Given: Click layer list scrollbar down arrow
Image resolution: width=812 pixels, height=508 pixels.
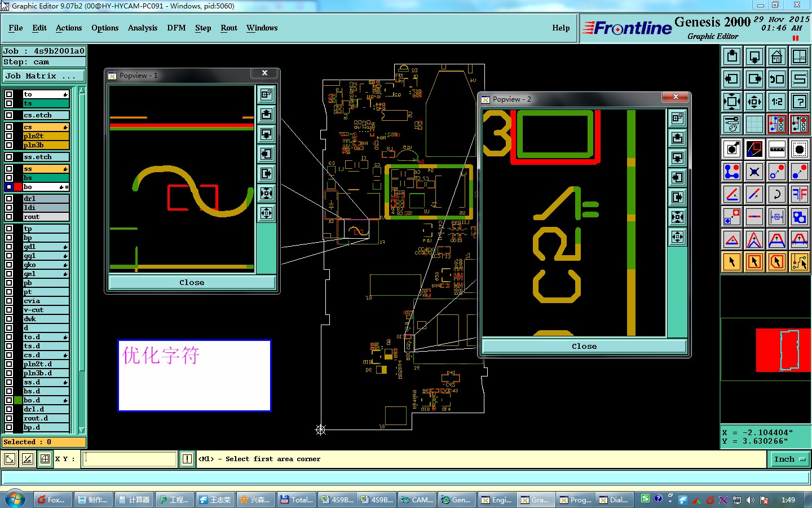Looking at the screenshot, I should [82, 430].
